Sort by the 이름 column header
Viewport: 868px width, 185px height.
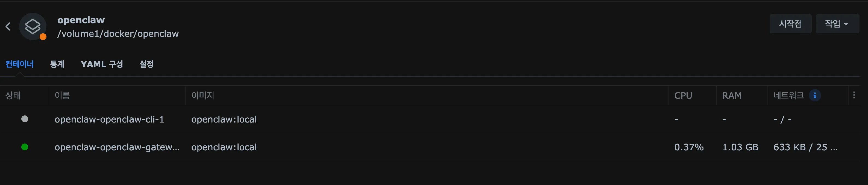(62, 96)
